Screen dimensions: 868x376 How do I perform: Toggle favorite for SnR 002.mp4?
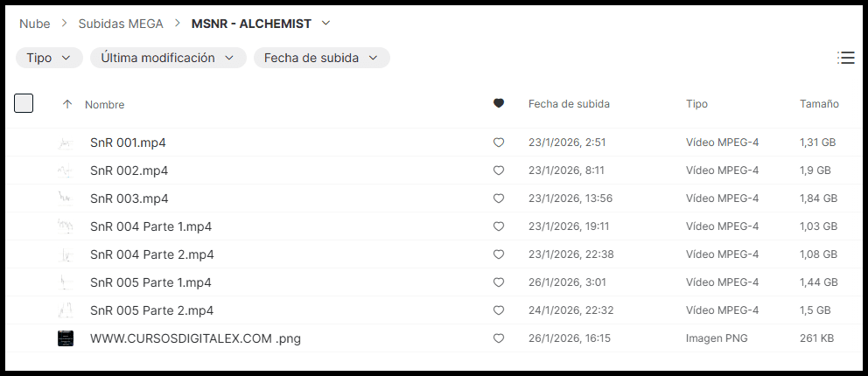(499, 171)
